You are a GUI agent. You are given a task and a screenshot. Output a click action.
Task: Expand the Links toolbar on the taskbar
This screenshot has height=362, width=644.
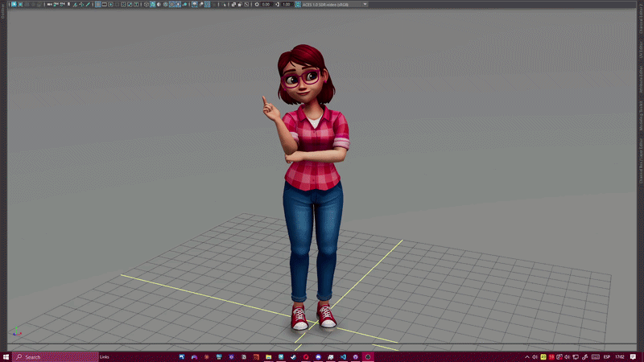(105, 356)
